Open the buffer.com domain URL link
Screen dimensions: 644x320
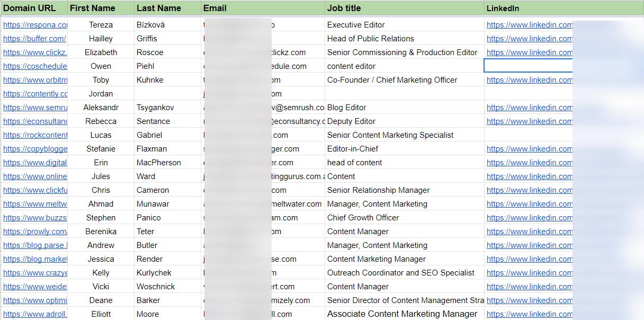coord(34,39)
